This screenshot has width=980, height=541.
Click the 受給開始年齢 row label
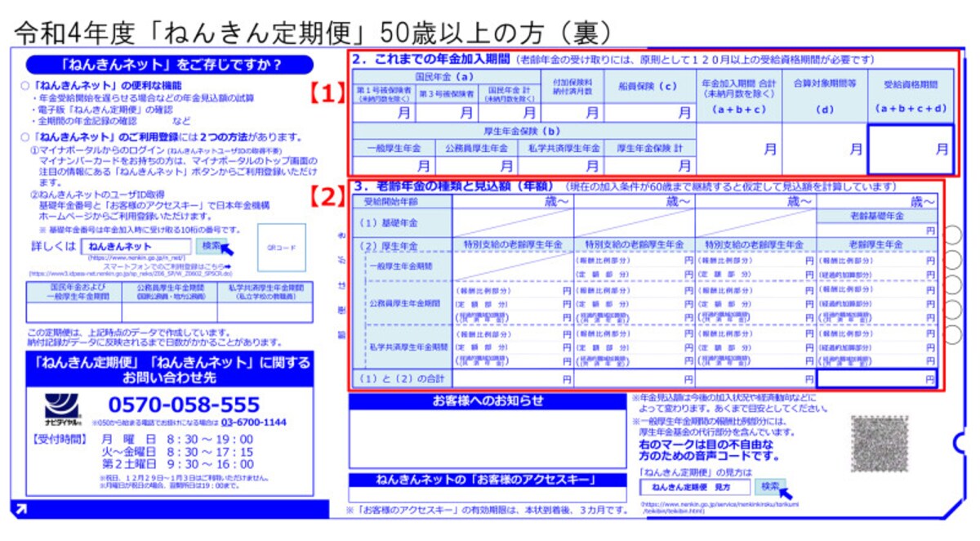[x=401, y=201]
